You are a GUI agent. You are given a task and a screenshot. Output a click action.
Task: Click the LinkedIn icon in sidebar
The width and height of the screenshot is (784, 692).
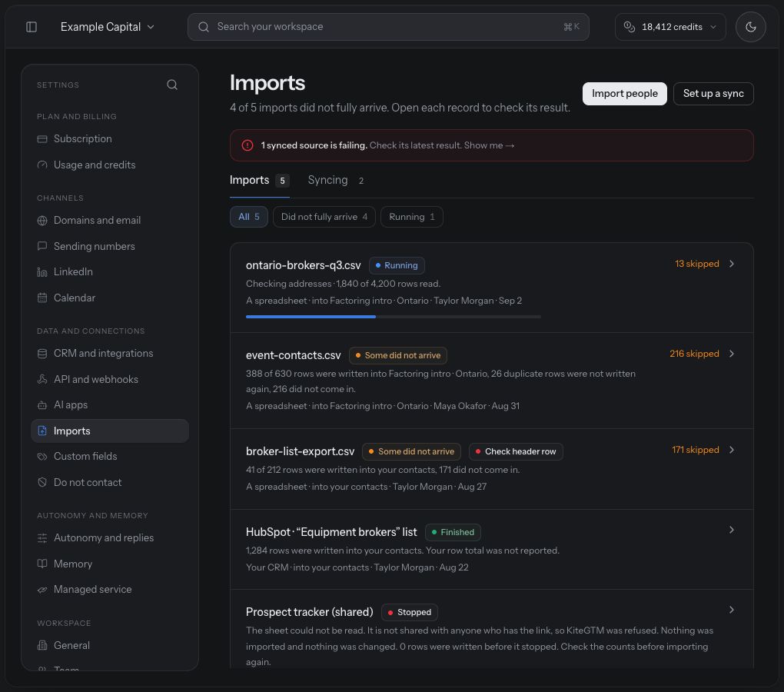pyautogui.click(x=42, y=271)
